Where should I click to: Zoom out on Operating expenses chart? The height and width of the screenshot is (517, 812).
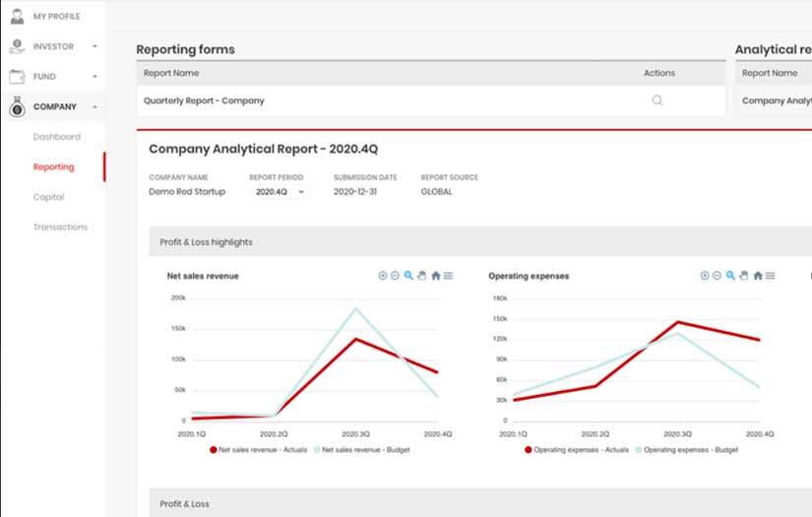718,276
